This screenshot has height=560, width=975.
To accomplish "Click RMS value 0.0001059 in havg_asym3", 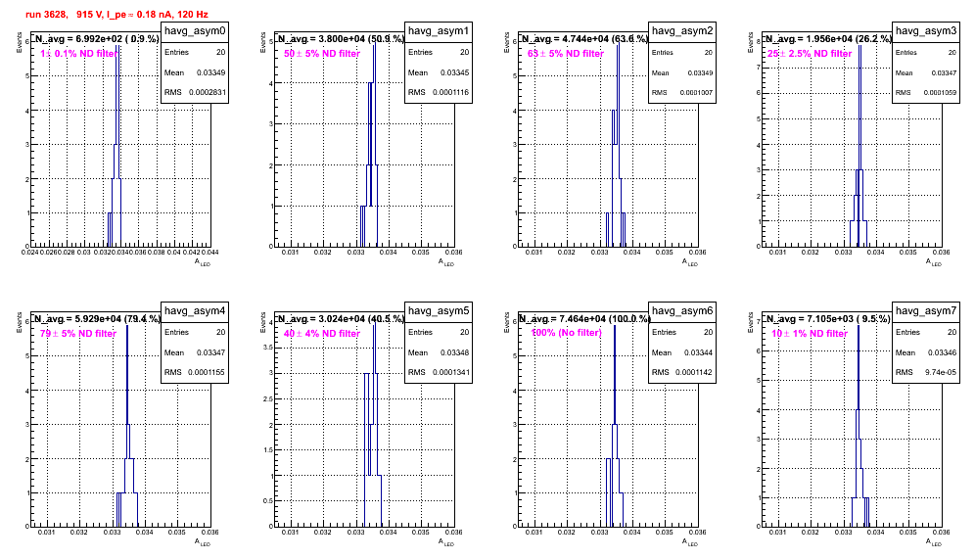I will point(940,92).
